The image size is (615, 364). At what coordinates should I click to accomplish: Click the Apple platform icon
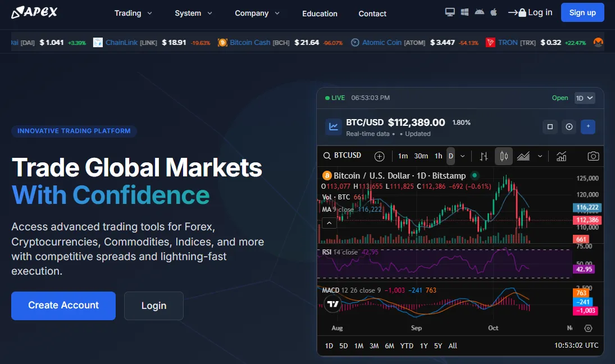point(494,12)
